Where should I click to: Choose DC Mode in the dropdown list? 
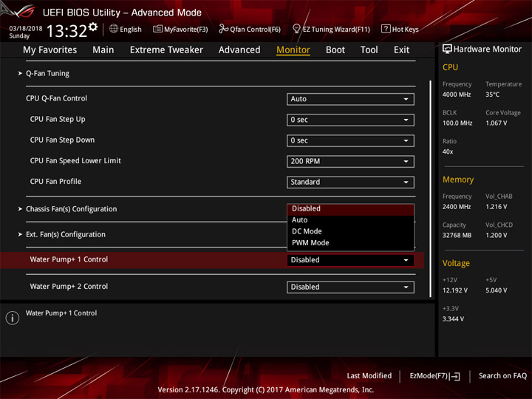pyautogui.click(x=350, y=231)
